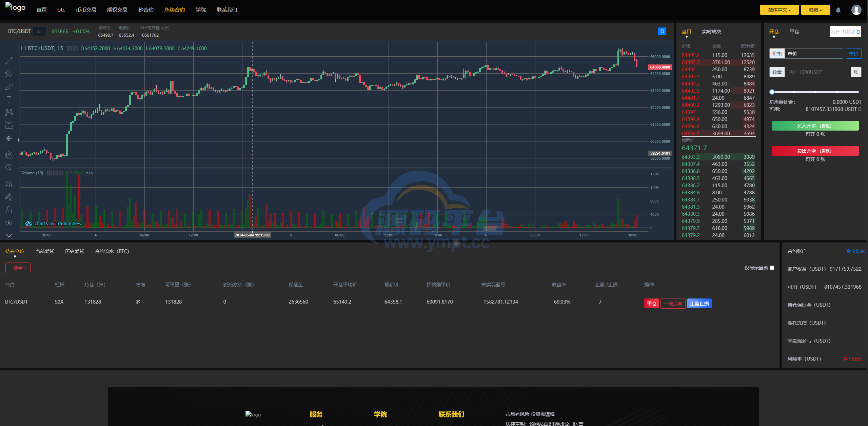Select the crosshair cursor tool
This screenshot has height=426, width=868.
tap(9, 48)
